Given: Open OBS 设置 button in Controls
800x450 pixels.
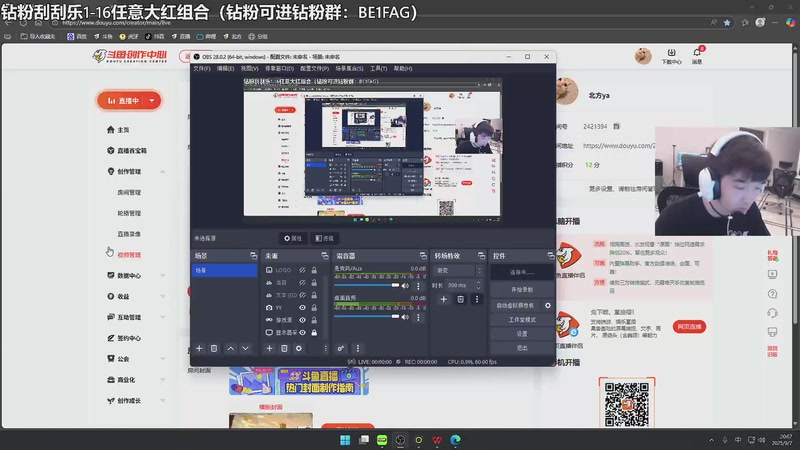Looking at the screenshot, I should (x=522, y=334).
